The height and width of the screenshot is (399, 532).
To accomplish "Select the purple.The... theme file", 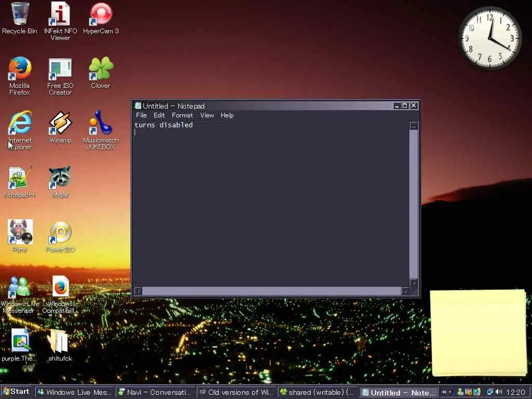I will 19,345.
